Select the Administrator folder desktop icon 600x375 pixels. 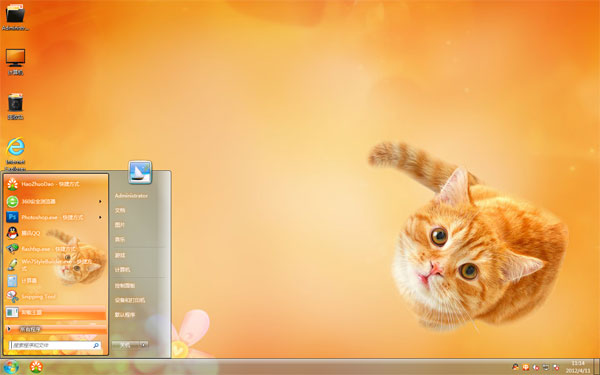(15, 17)
